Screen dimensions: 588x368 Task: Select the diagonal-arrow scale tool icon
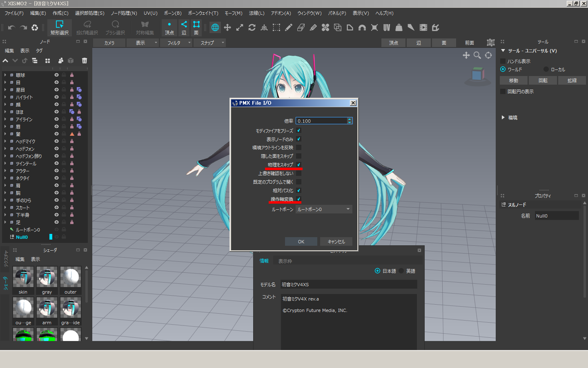coord(240,27)
